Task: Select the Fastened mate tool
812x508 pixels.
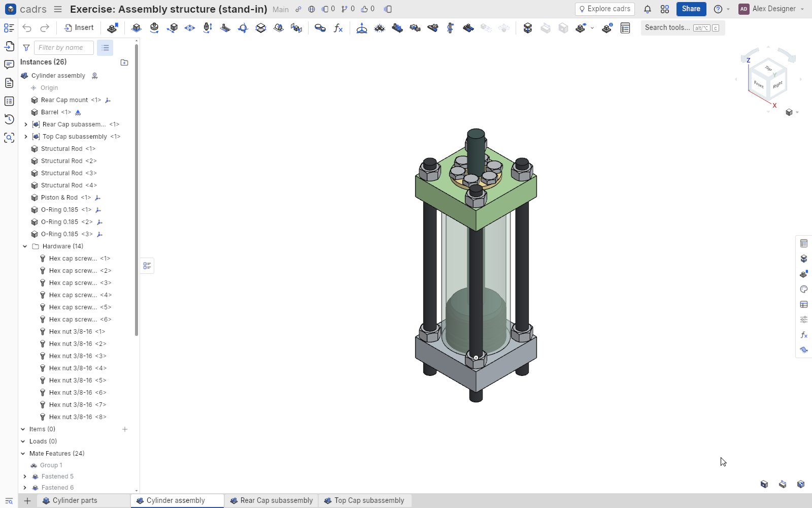Action: [x=137, y=28]
